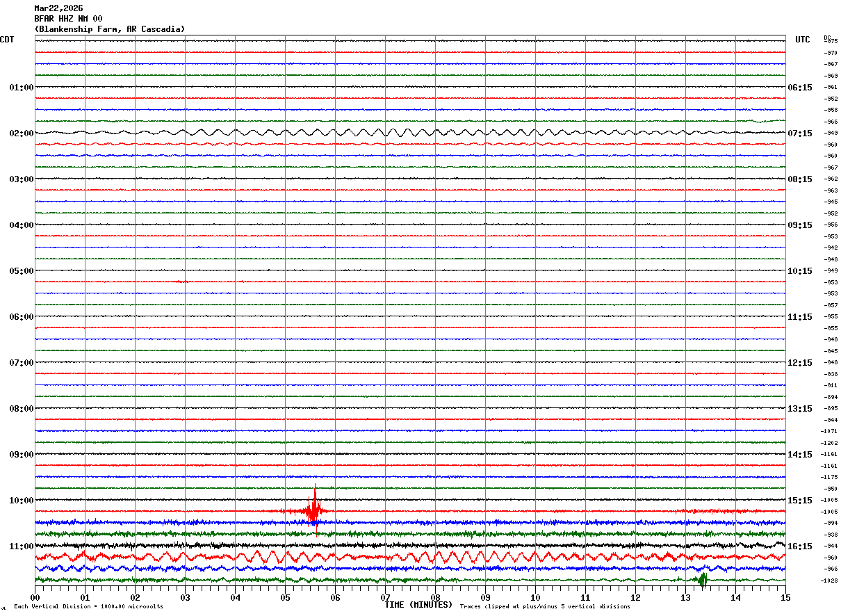Click the DC offset value -957
Viewport: 841px width, 616px height.
coord(830,305)
